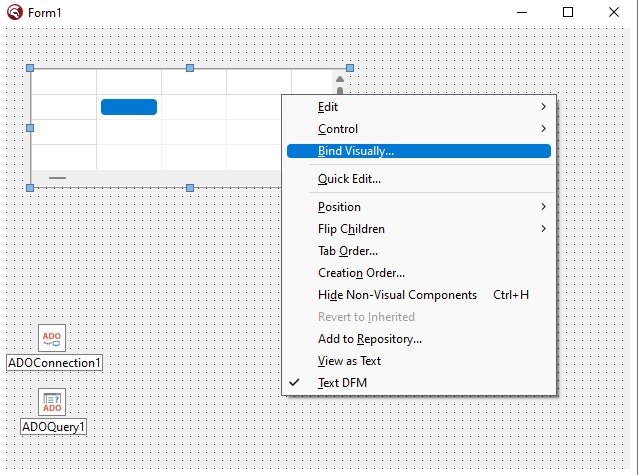Image resolution: width=639 pixels, height=475 pixels.
Task: Select the ADOQuery1 component icon
Action: pos(52,402)
